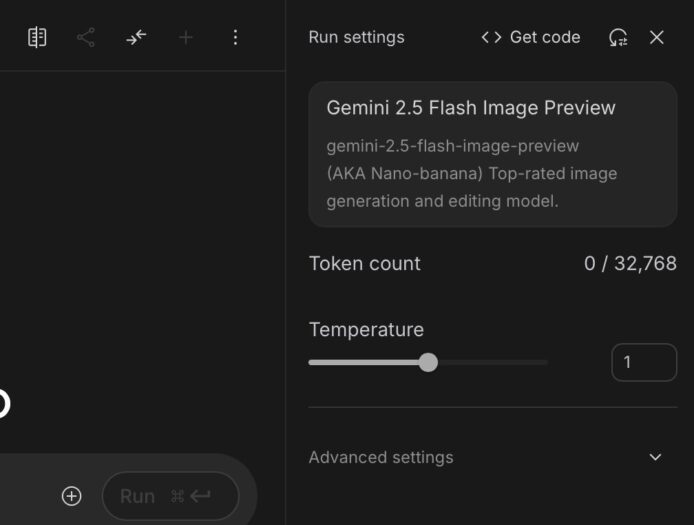This screenshot has width=694, height=525.
Task: Click the share prompt icon
Action: pyautogui.click(x=86, y=37)
